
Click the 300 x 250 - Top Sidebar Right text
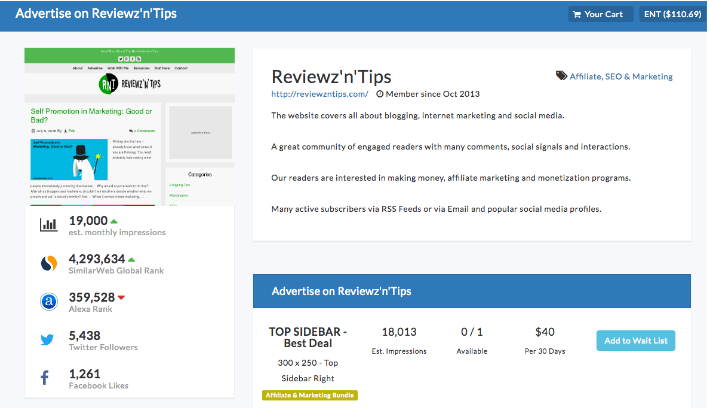pos(308,370)
